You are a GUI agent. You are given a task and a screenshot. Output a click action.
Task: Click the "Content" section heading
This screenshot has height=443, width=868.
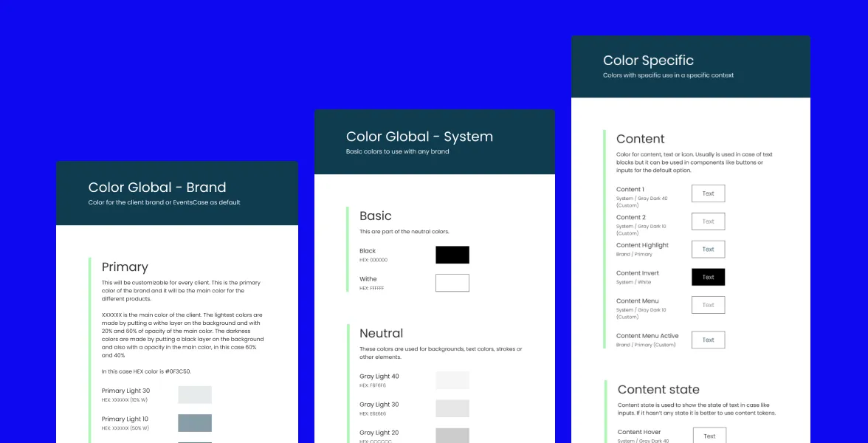coord(641,139)
